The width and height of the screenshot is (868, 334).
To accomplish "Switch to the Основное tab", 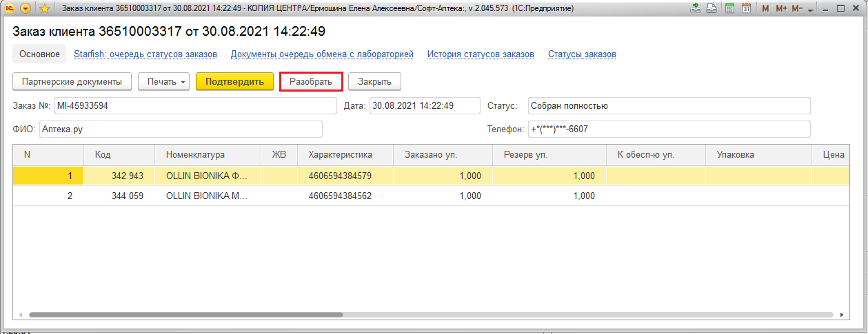I will (x=39, y=54).
